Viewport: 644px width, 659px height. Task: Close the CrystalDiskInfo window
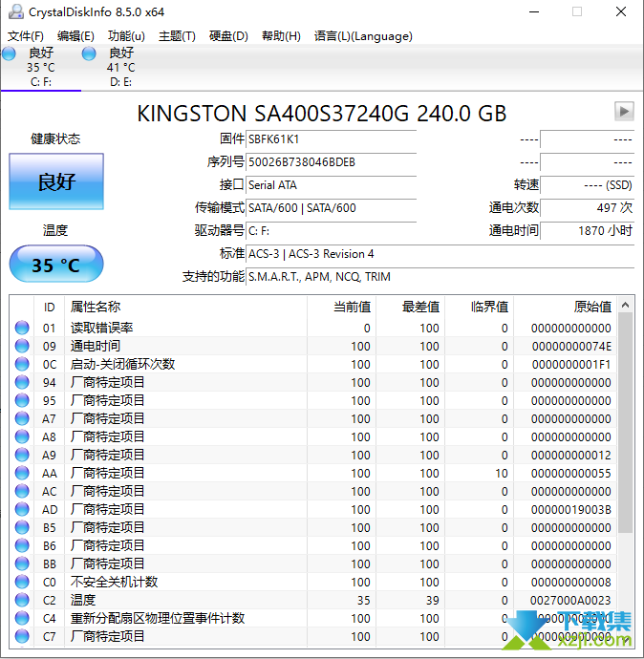click(x=621, y=11)
